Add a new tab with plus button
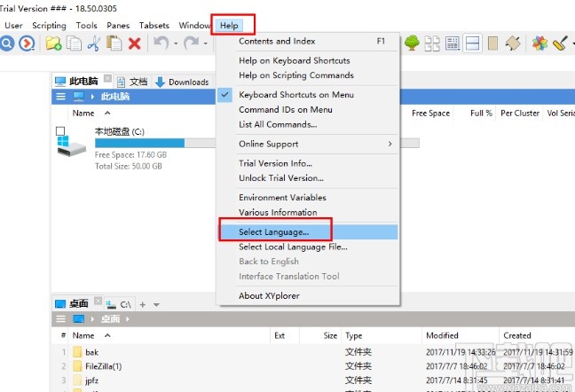Viewport: 575px width, 392px height. click(143, 304)
